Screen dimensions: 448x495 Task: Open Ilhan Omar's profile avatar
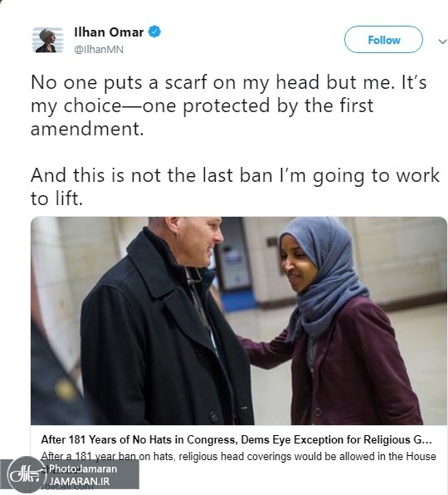[x=48, y=40]
